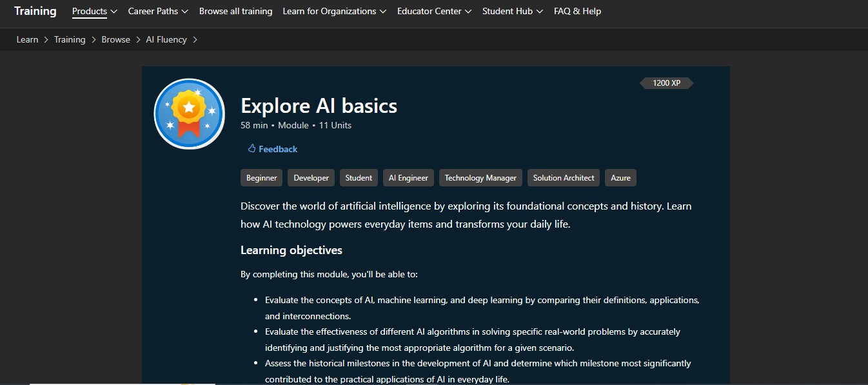Screen dimensions: 868x385
Task: Click the Products dropdown chevron arrow
Action: [114, 12]
